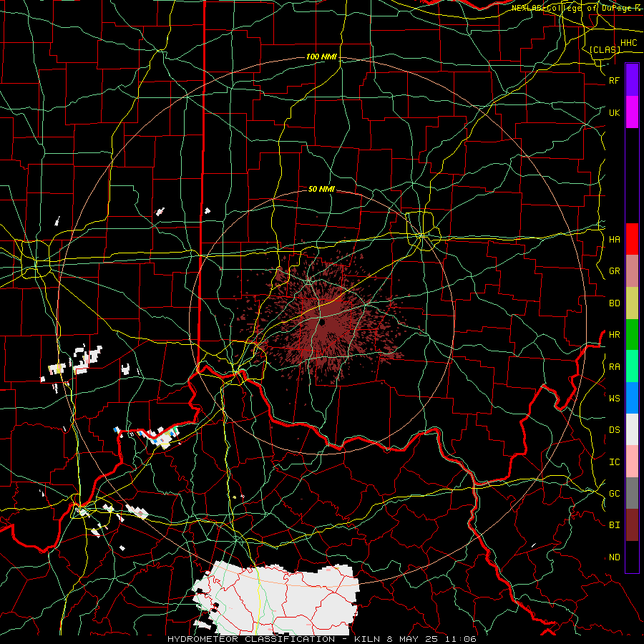Screen dimensions: 644x644
Task: Click the HR legend label
Action: (614, 335)
